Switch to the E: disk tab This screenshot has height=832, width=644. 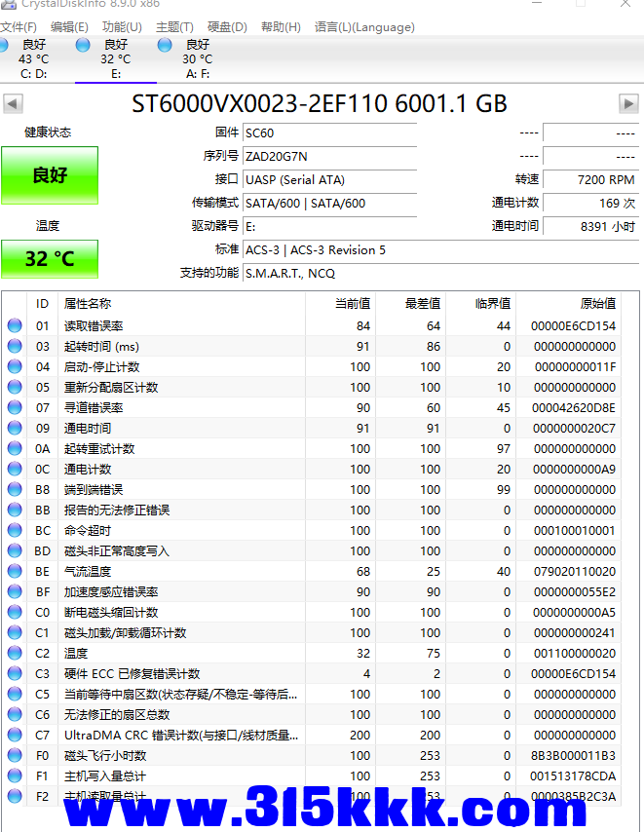point(115,59)
